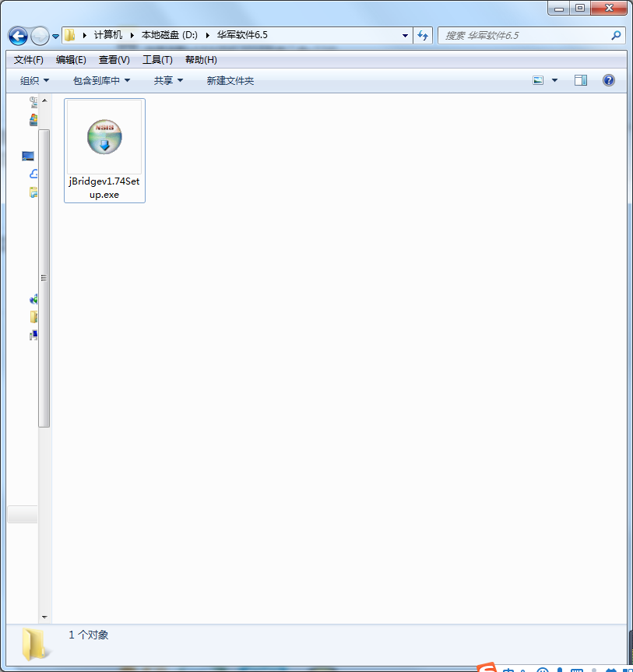Select the Windows-flag colored icon in sidebar
Image resolution: width=633 pixels, height=672 pixels.
coord(33,120)
